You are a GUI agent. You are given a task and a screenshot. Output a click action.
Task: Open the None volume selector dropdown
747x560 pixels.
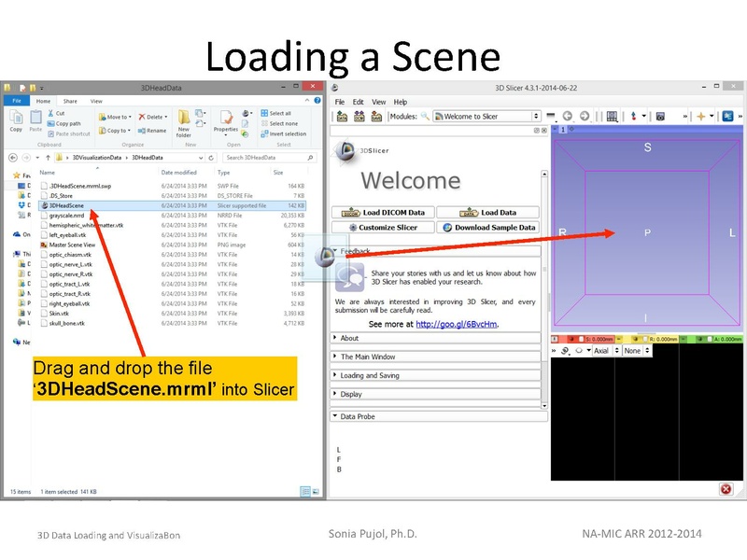click(x=637, y=351)
